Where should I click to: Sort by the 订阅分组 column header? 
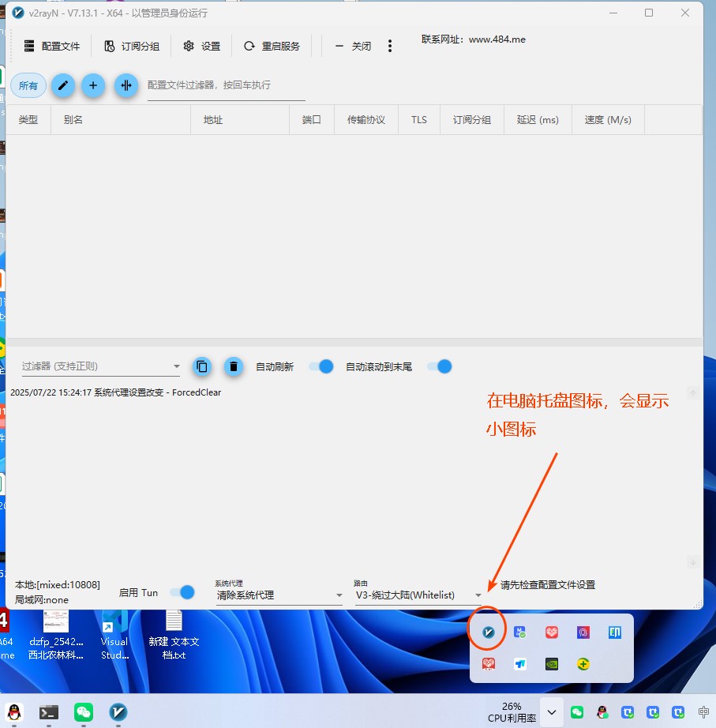coord(472,120)
